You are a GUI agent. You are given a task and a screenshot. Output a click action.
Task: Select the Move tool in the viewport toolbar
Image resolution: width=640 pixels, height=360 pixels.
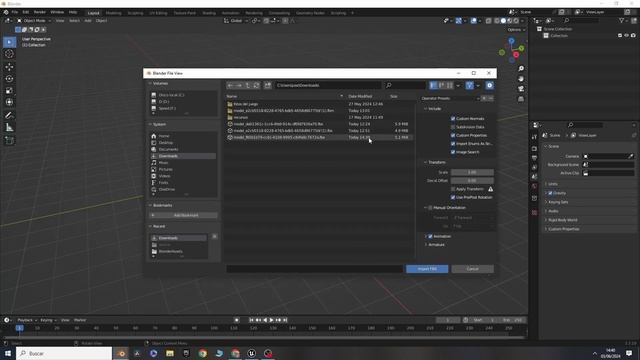tap(9, 67)
